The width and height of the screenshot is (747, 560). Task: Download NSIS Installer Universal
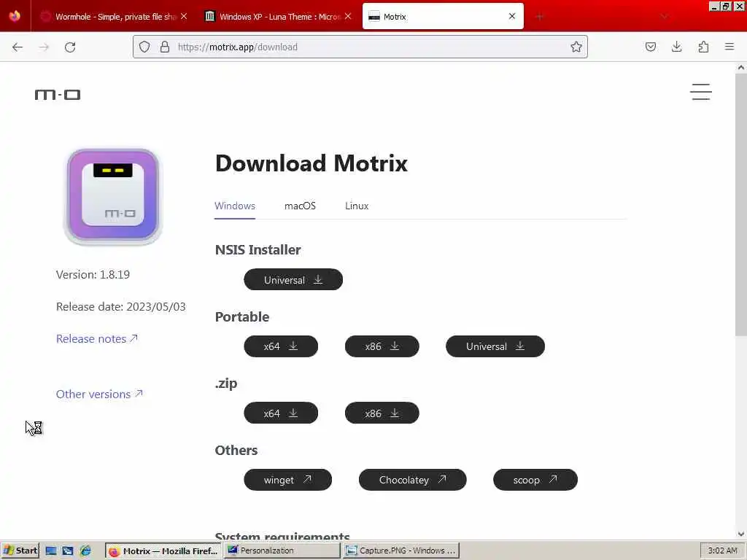click(293, 279)
